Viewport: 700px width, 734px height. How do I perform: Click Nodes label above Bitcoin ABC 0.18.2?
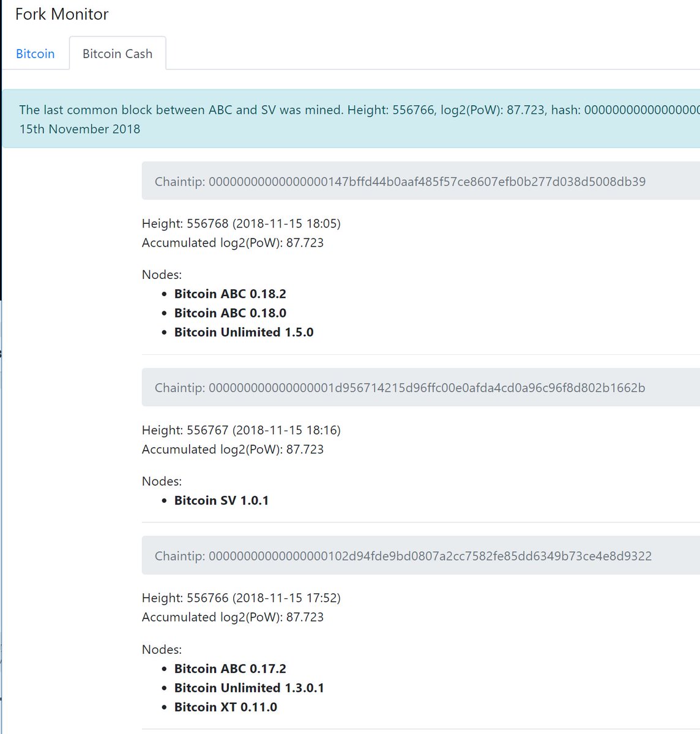[162, 275]
